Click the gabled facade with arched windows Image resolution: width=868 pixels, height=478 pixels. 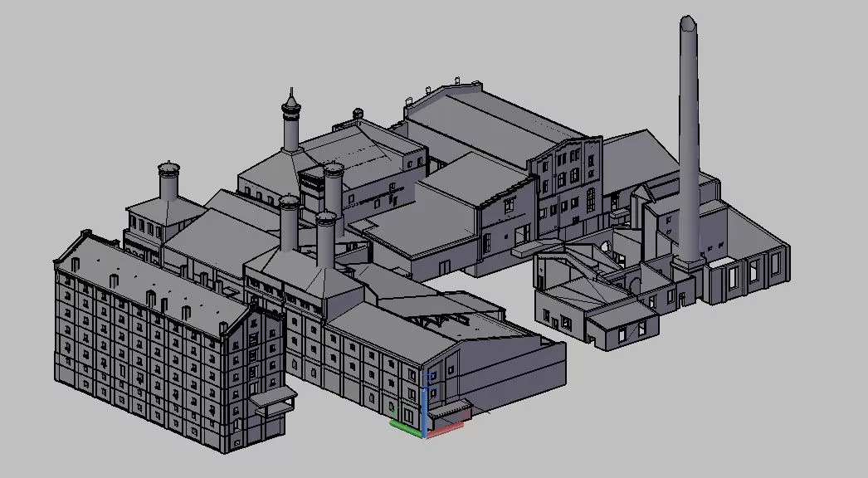pos(568,183)
